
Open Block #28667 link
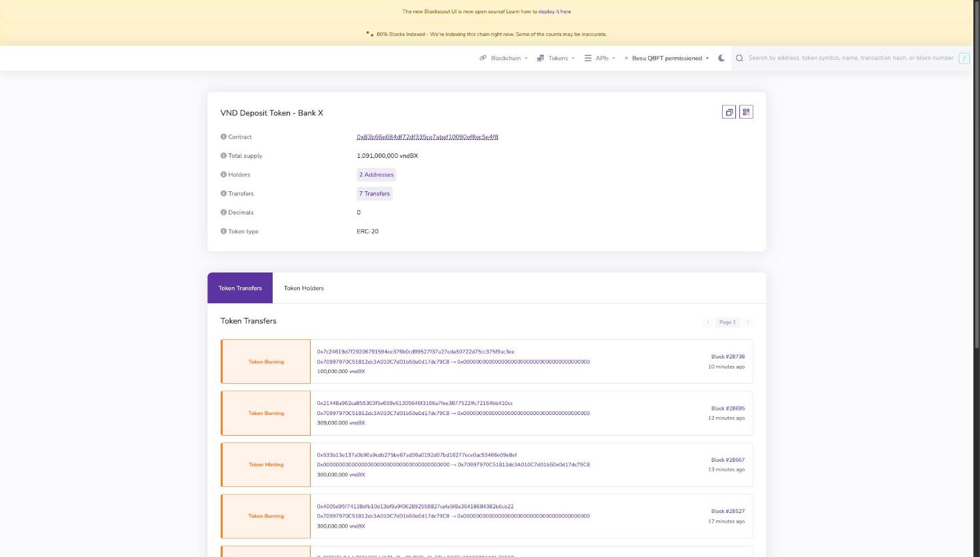click(728, 460)
